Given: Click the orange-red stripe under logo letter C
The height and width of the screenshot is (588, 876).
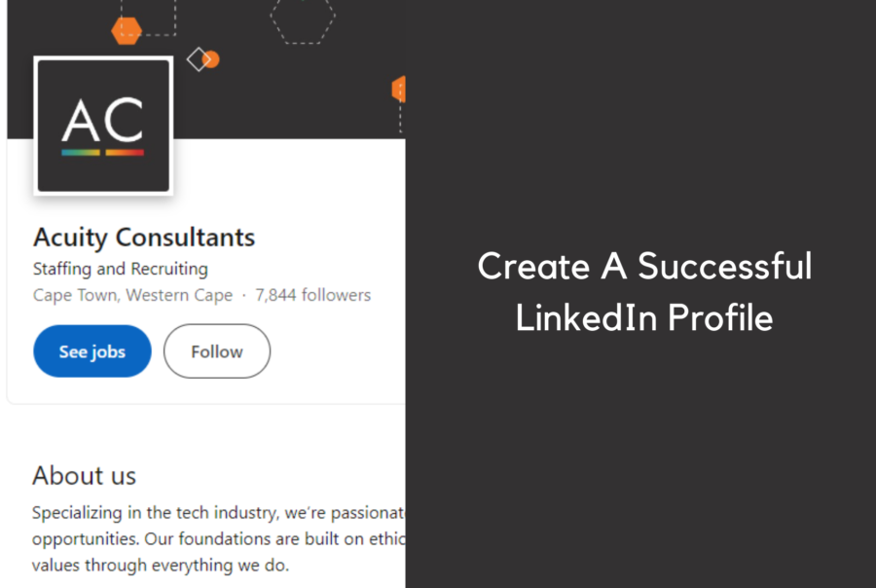Looking at the screenshot, I should pyautogui.click(x=125, y=153).
